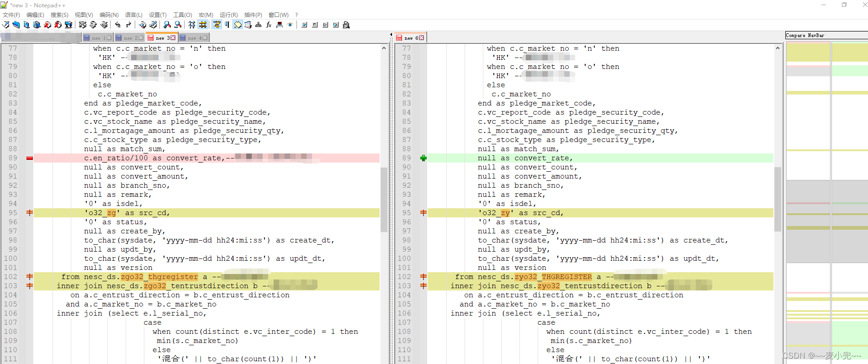Image resolution: width=868 pixels, height=364 pixels.
Task: Click right pane vertical scrollbar thumb
Action: 778,199
